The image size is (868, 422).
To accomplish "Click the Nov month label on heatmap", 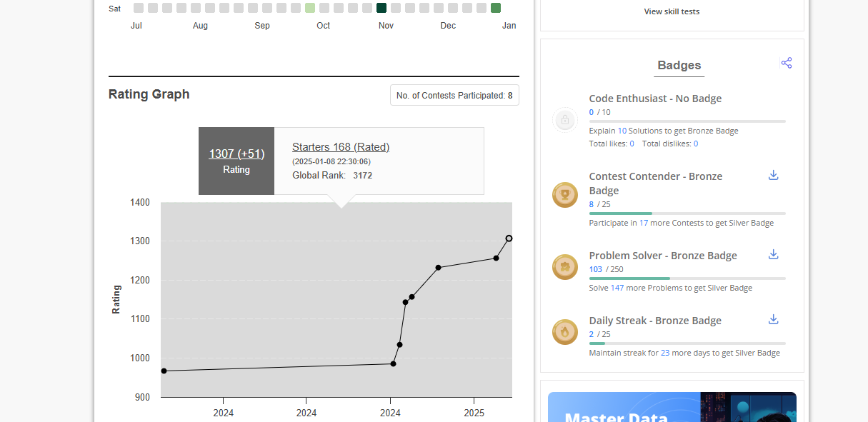I will [386, 26].
